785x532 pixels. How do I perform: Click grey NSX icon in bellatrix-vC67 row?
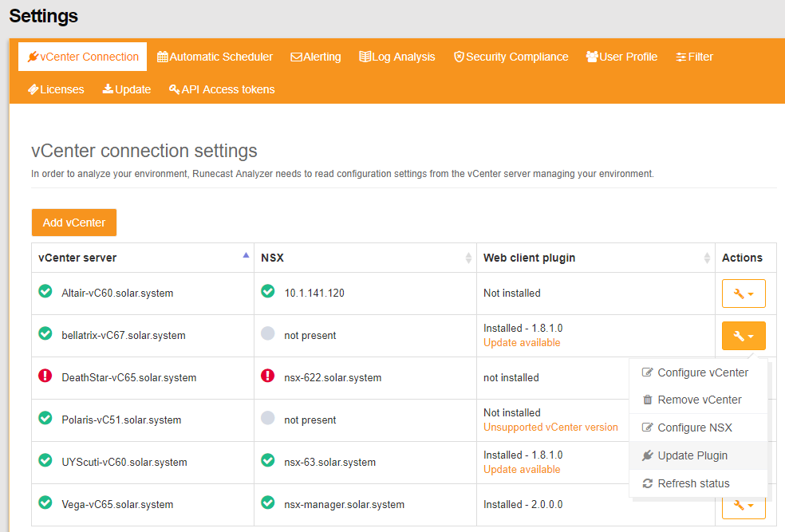point(268,333)
